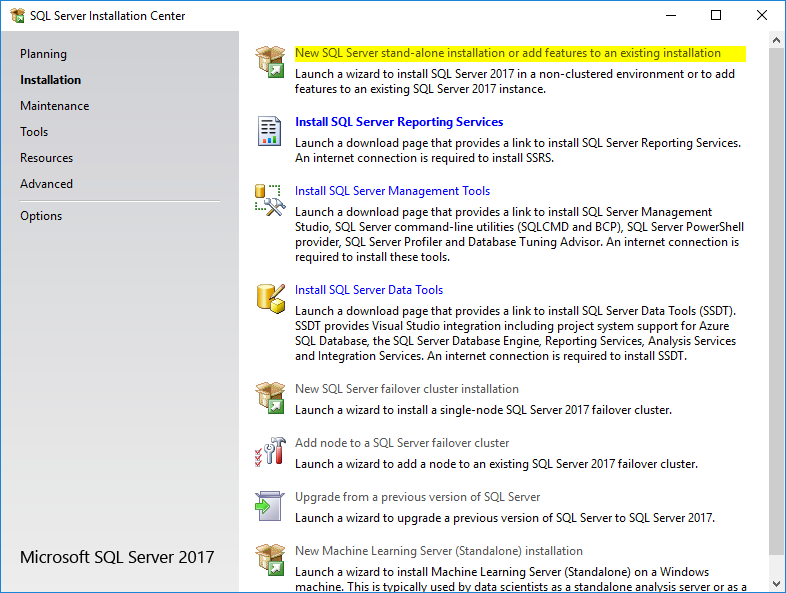Viewport: 786px width, 593px height.
Task: Open Install SQL Server Management Tools link
Action: 392,191
